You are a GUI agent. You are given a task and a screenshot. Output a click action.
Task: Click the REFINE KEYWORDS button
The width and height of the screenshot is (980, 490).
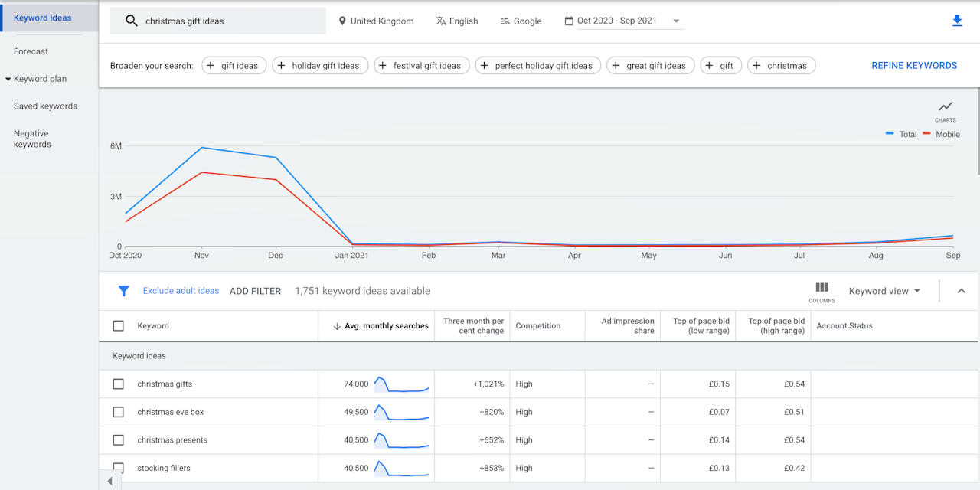coord(914,66)
